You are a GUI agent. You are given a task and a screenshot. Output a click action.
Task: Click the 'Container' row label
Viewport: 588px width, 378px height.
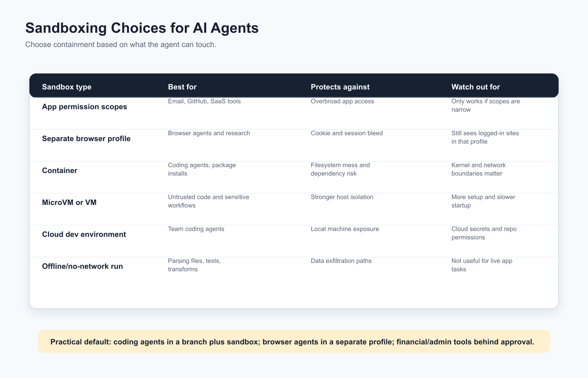pyautogui.click(x=60, y=171)
